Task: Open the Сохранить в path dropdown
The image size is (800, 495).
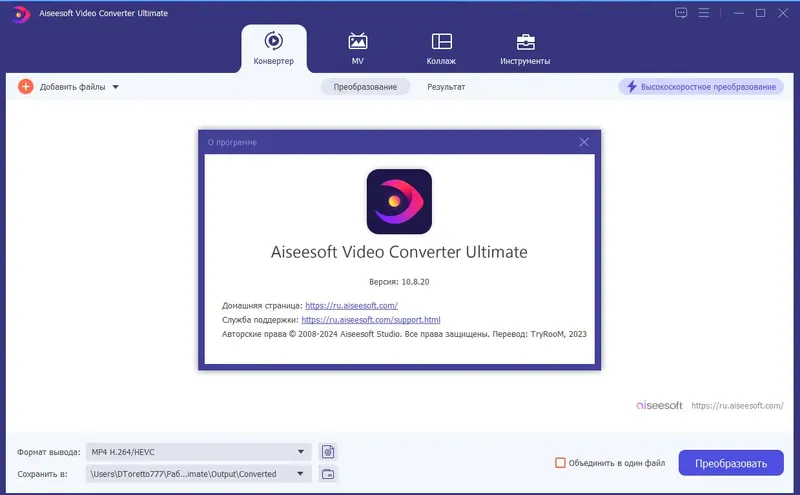Action: [198, 474]
